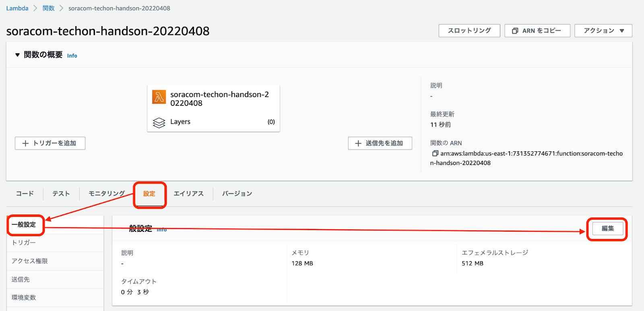This screenshot has height=311, width=644.
Task: Go to 関数 breadcrumb link
Action: pyautogui.click(x=49, y=8)
